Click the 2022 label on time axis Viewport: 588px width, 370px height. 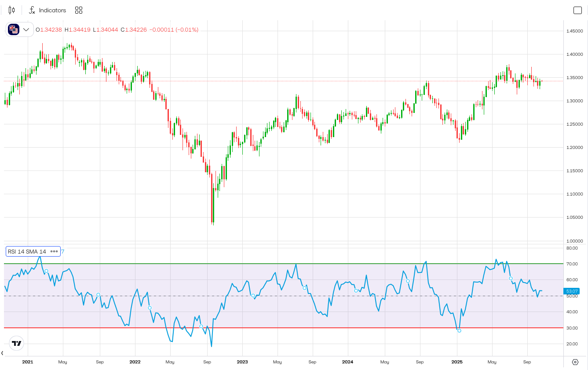coord(135,362)
